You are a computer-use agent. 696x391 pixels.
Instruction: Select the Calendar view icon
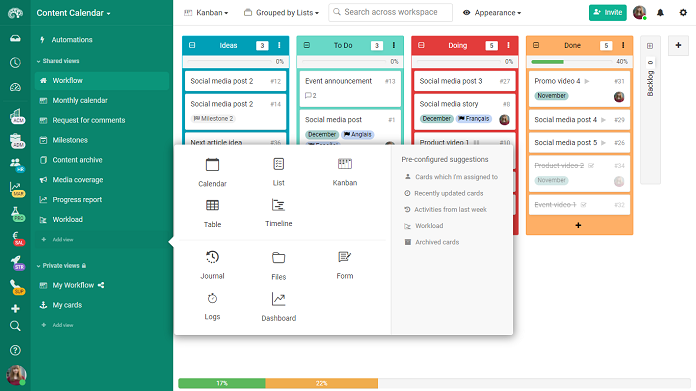point(212,165)
